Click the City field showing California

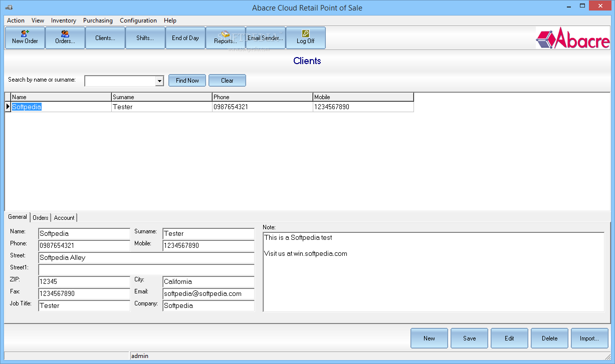click(x=209, y=282)
